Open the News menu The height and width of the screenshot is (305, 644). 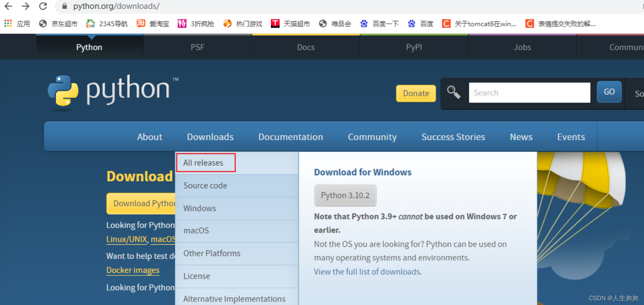521,137
